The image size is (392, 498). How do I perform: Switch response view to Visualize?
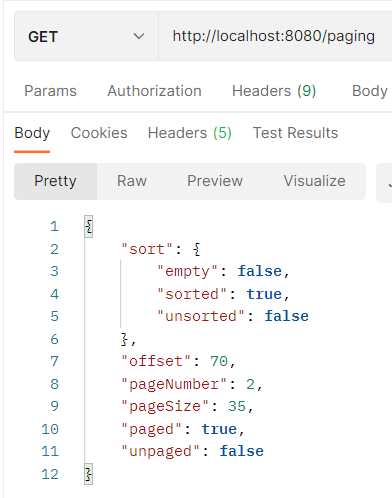[x=315, y=181]
